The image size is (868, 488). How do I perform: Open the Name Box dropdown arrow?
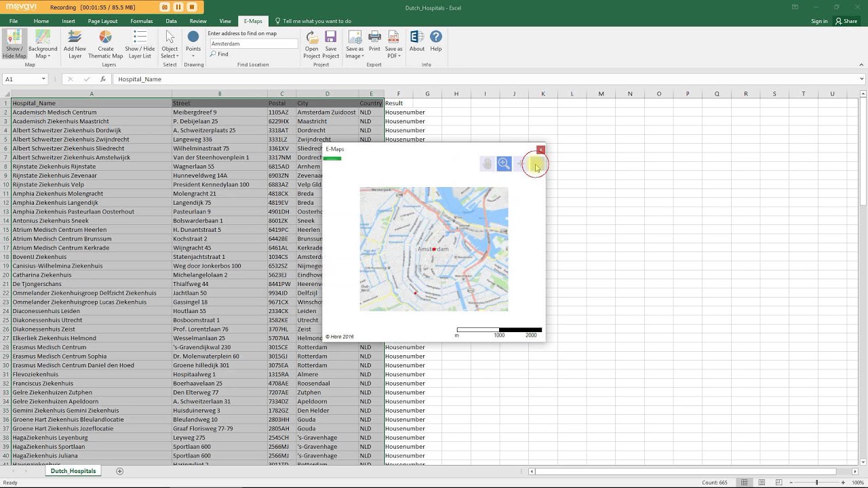[x=43, y=79]
